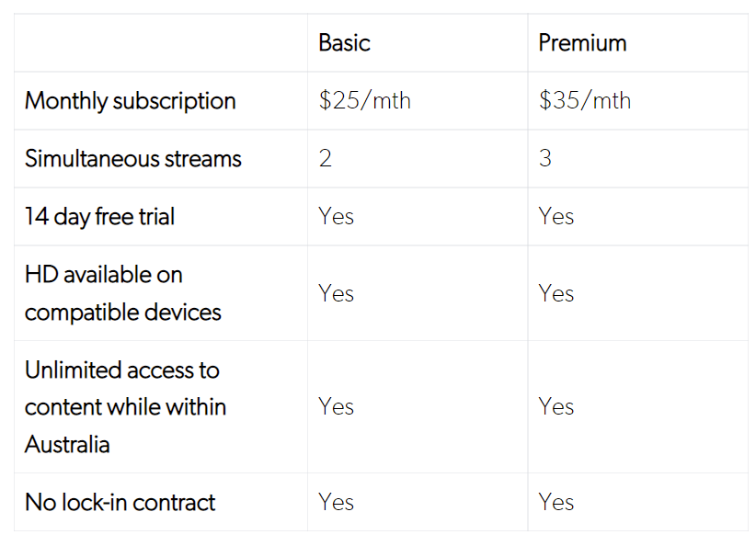Select Unlimited access to content label

pyautogui.click(x=125, y=407)
